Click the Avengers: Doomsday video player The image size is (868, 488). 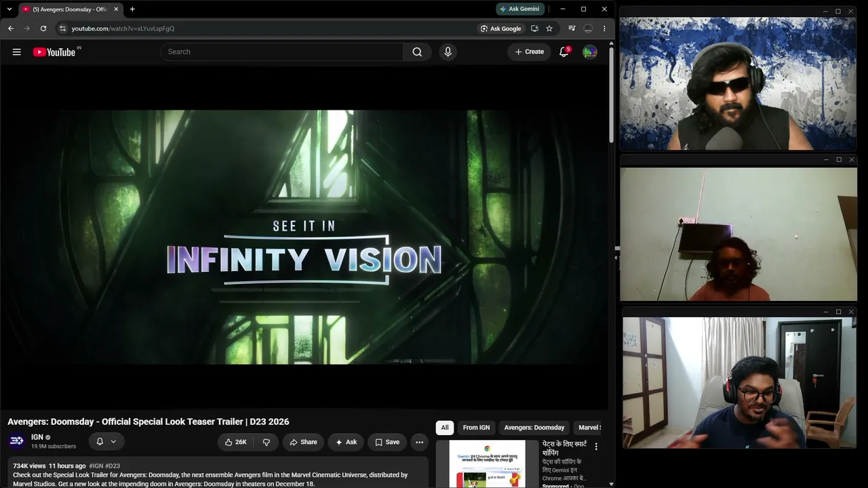coord(304,237)
